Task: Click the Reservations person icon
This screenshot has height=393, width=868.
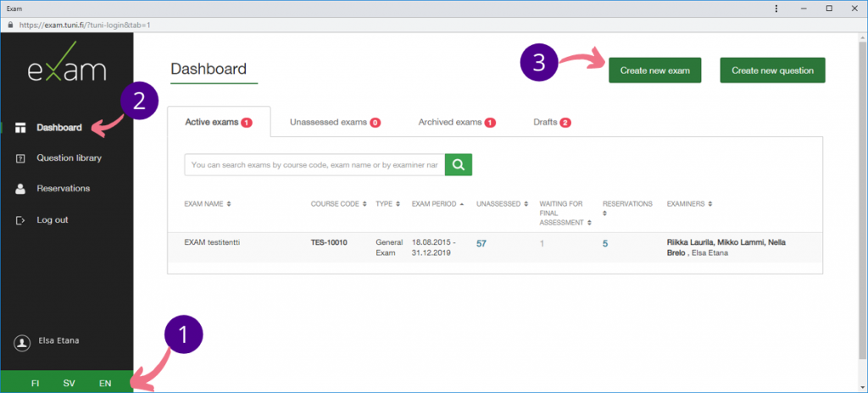Action: tap(21, 189)
